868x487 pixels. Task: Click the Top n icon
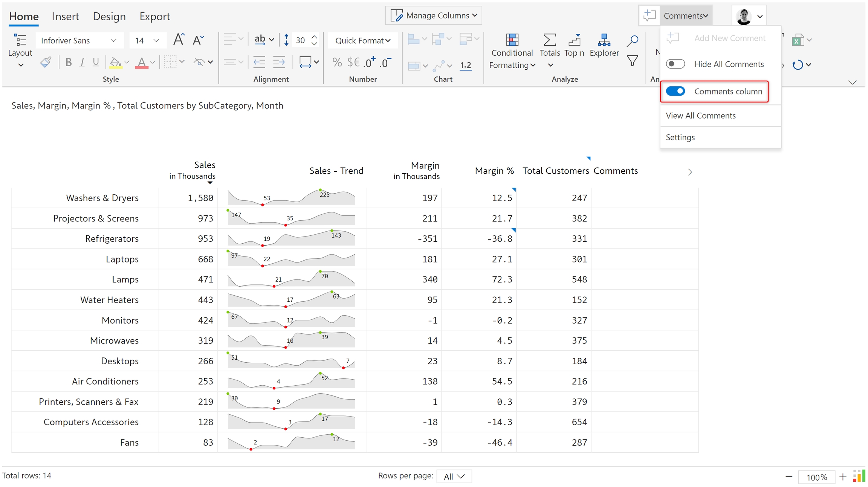pyautogui.click(x=574, y=40)
